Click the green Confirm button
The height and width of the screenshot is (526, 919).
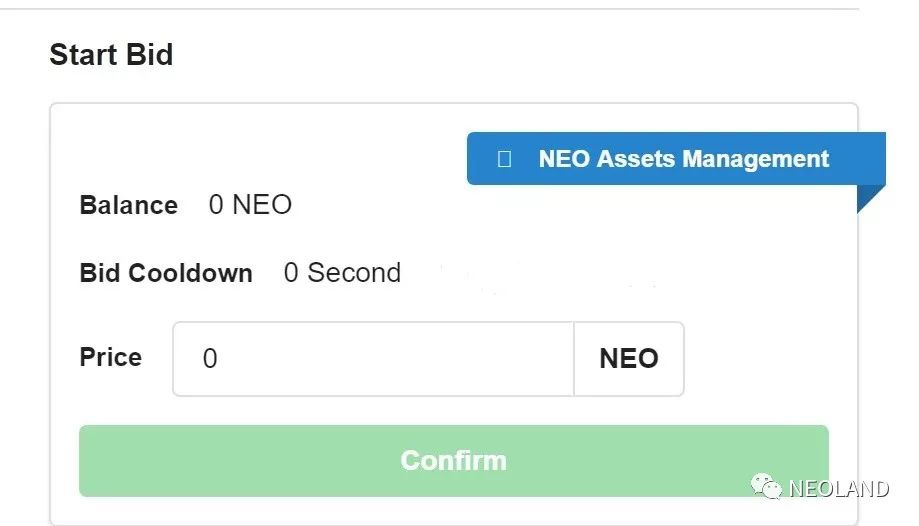pyautogui.click(x=454, y=461)
